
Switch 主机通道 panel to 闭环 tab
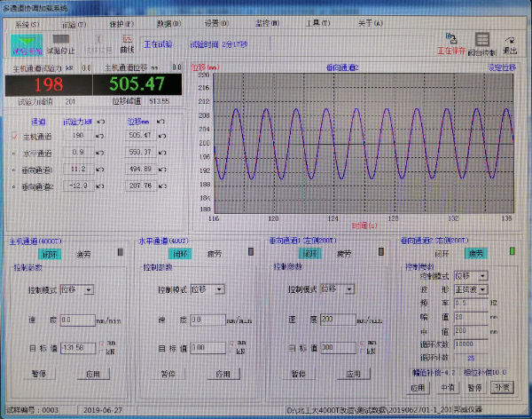coord(50,254)
